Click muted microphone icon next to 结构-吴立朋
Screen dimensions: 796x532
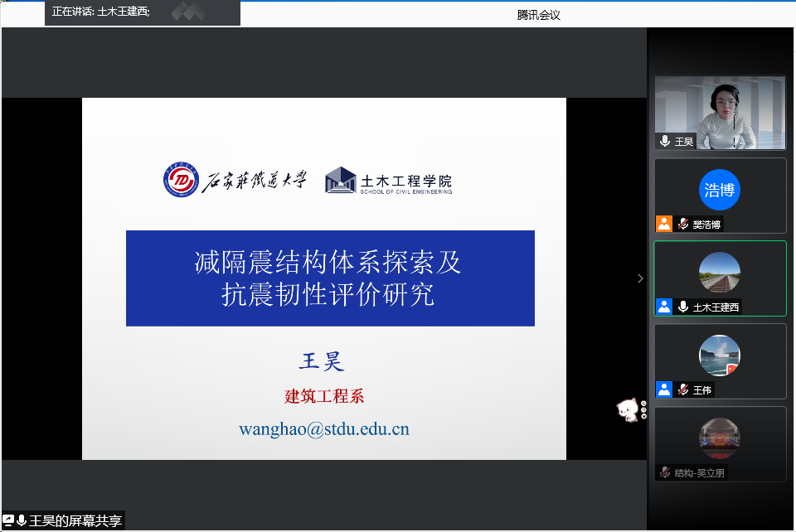665,472
